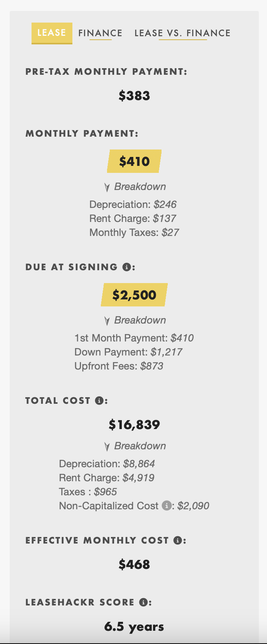Viewport: 267px width, 644px height.
Task: Click the highlighted $2,500 due at signing
Action: click(x=134, y=295)
